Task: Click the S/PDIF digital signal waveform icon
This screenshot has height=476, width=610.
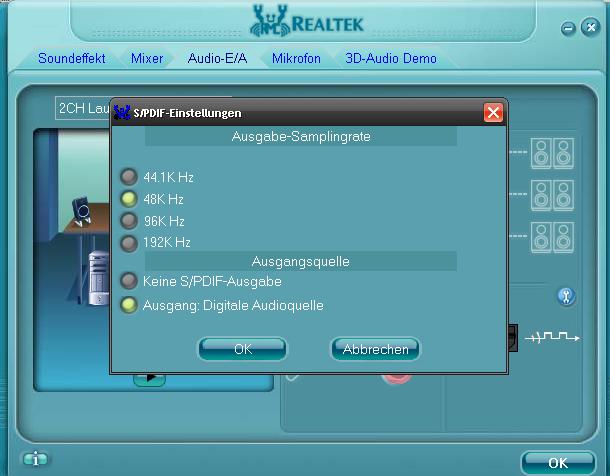Action: [x=552, y=337]
